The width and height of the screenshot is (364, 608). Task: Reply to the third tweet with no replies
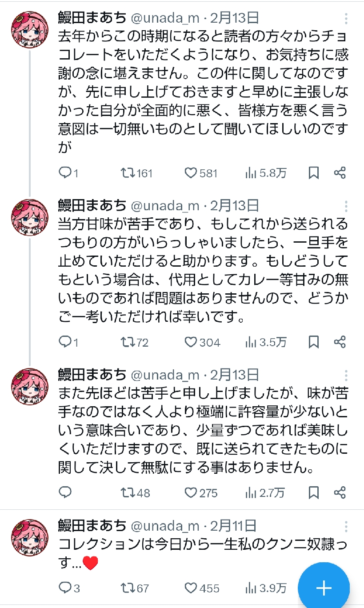65,492
